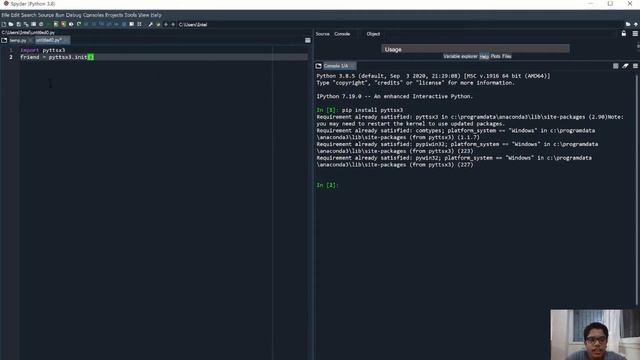Click the console browse tabs icon
The height and width of the screenshot is (360, 640).
pyautogui.click(x=318, y=66)
